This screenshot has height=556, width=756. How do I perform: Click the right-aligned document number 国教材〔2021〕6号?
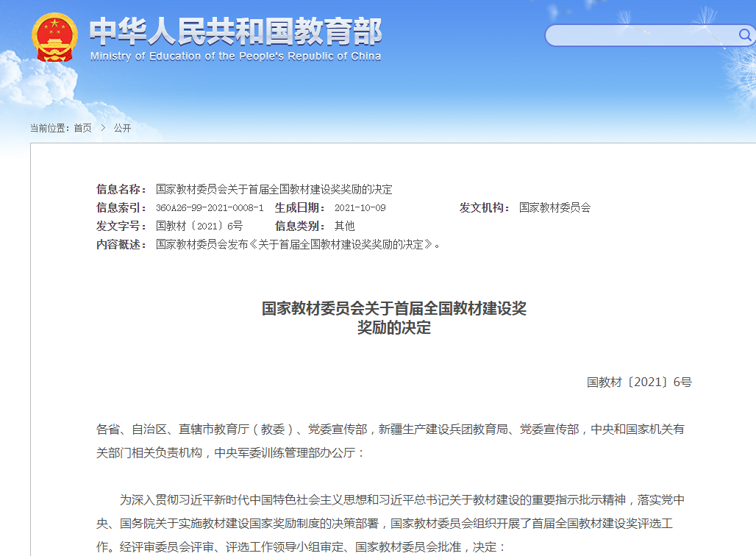tap(638, 382)
